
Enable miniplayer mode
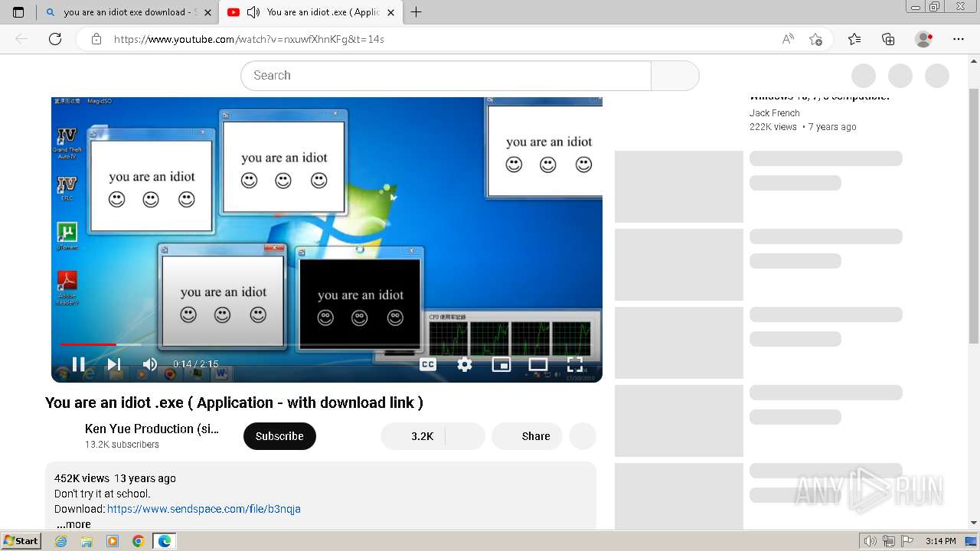tap(501, 364)
